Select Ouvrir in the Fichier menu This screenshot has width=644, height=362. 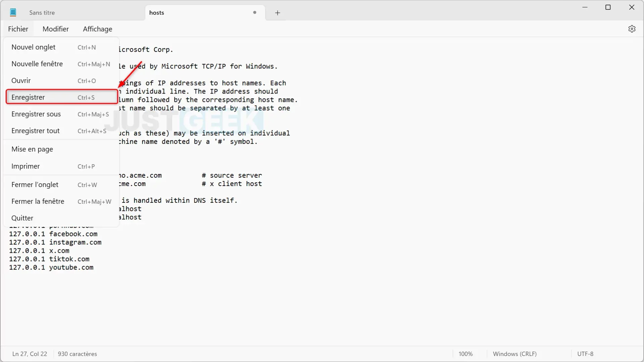(x=61, y=81)
